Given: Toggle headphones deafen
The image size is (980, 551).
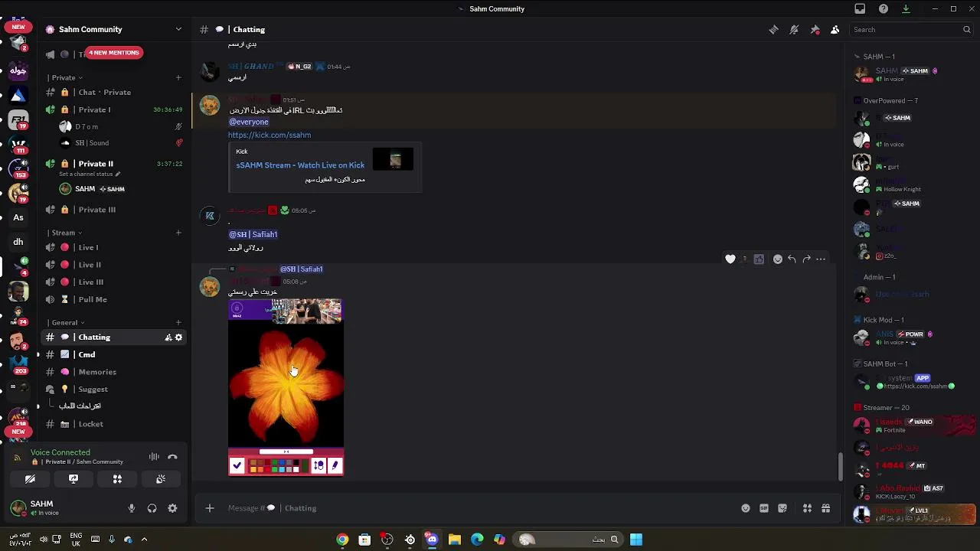Looking at the screenshot, I should (152, 508).
